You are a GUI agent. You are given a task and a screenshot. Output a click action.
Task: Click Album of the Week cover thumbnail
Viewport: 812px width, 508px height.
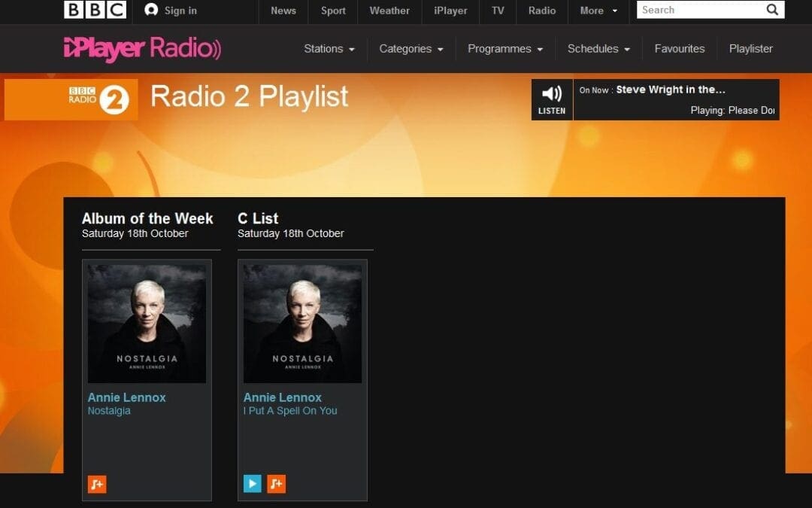147,324
